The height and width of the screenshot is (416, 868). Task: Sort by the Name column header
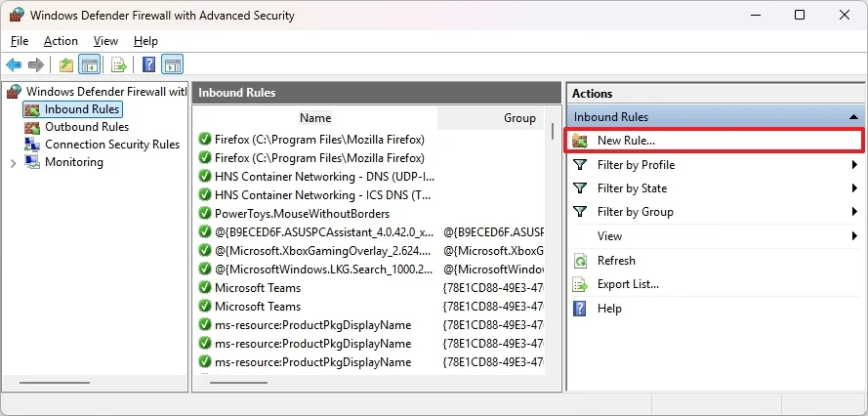point(315,118)
